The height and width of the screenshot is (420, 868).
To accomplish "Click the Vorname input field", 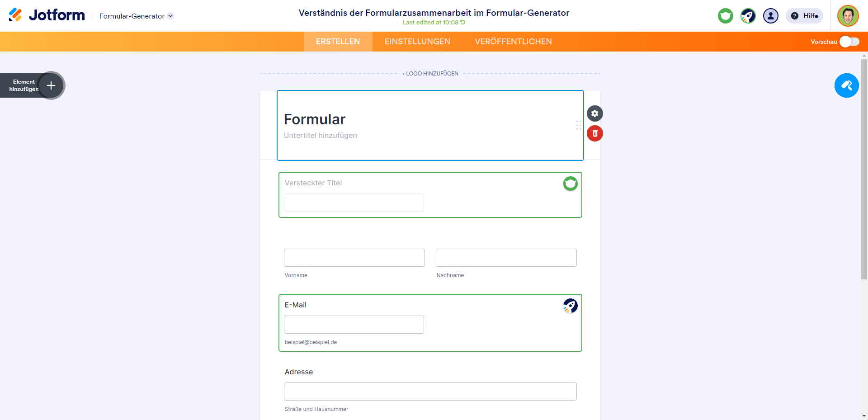I will (x=354, y=258).
